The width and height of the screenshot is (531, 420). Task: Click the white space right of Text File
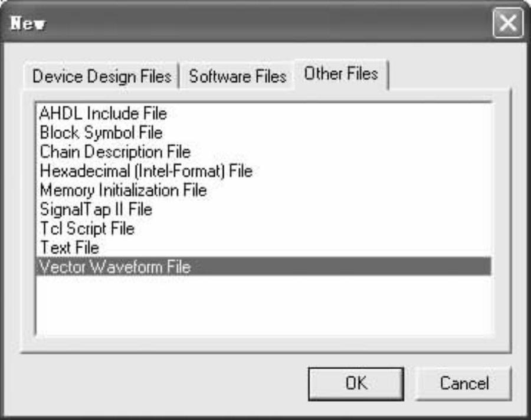click(x=295, y=247)
